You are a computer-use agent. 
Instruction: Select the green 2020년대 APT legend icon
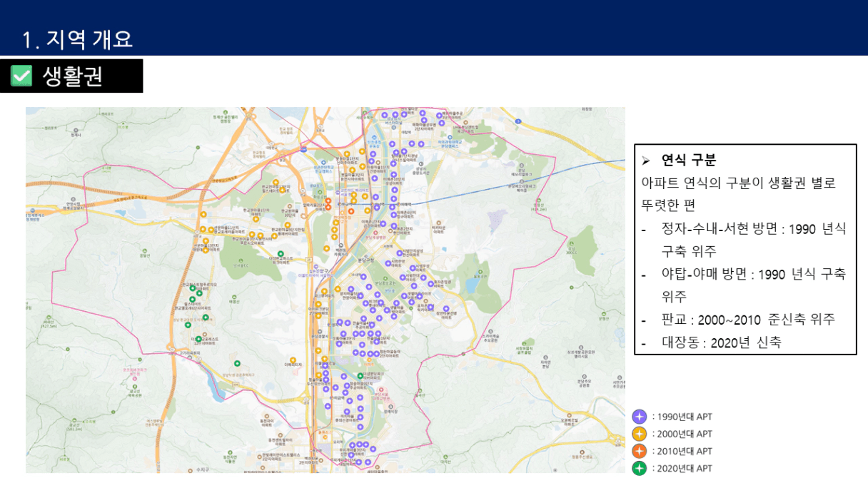coord(640,468)
